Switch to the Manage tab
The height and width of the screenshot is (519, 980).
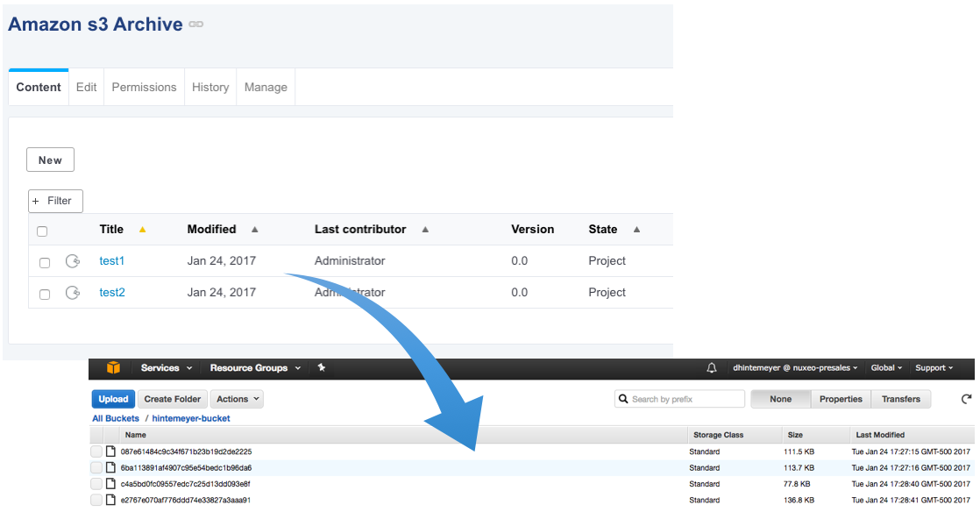266,88
